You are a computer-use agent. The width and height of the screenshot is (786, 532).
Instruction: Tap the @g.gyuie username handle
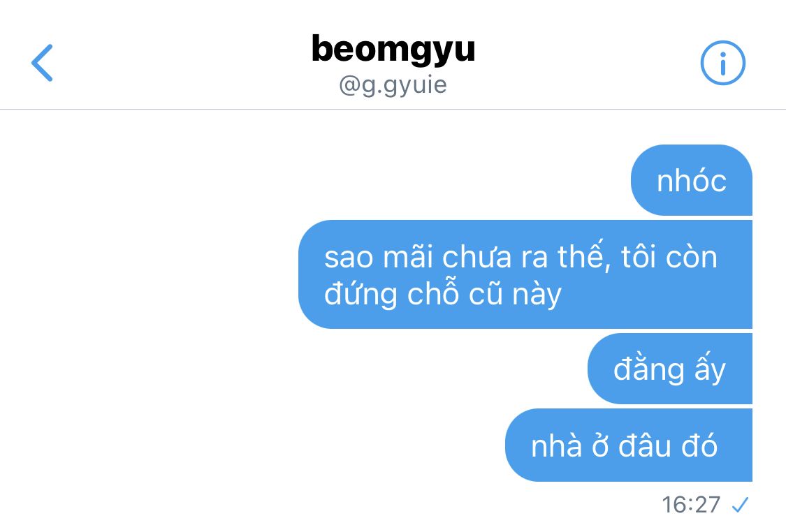(x=393, y=84)
